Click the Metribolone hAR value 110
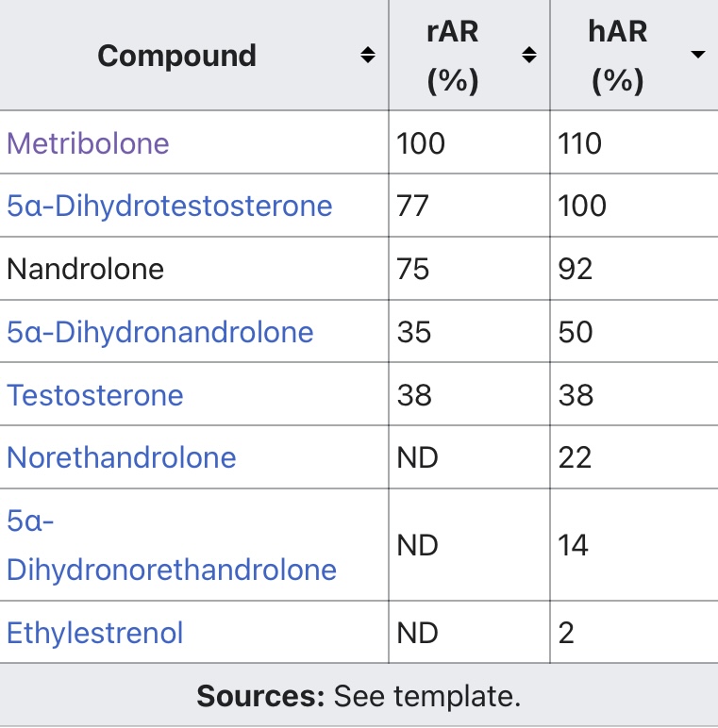The width and height of the screenshot is (718, 728). tap(580, 143)
